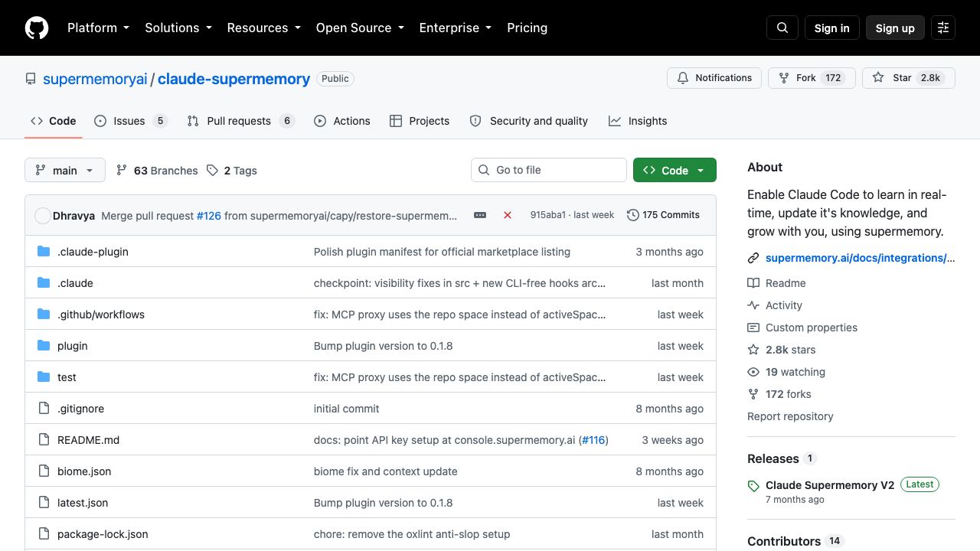
Task: Click Sign up button
Action: pyautogui.click(x=895, y=28)
